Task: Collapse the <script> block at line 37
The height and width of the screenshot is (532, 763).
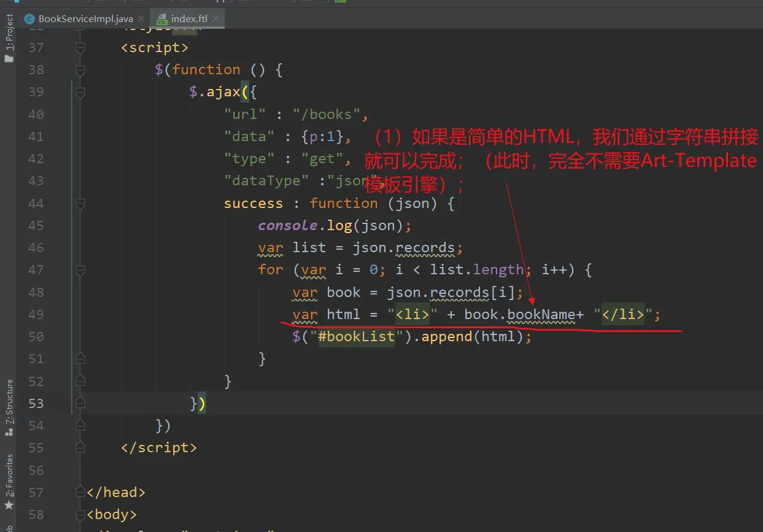Action: [x=80, y=47]
